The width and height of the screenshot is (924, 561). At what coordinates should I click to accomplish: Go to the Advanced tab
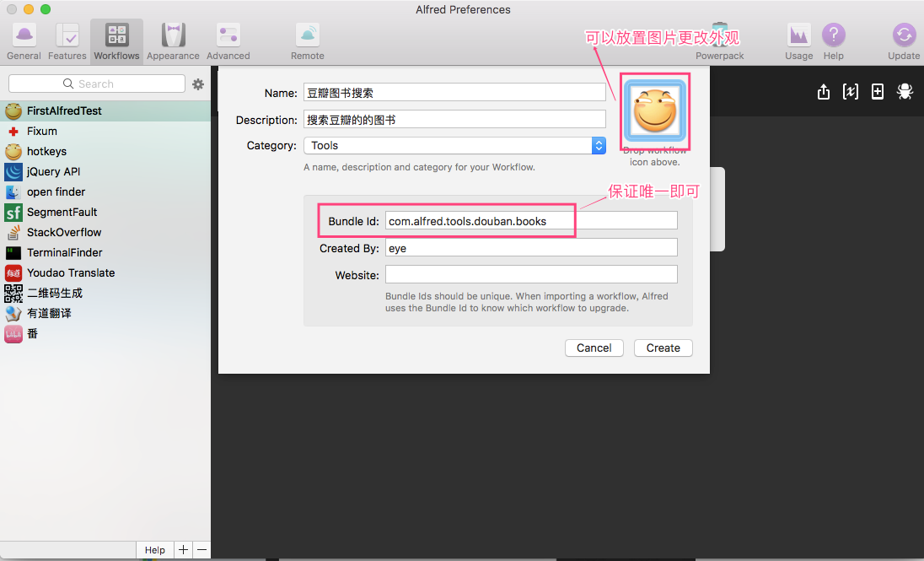tap(228, 41)
